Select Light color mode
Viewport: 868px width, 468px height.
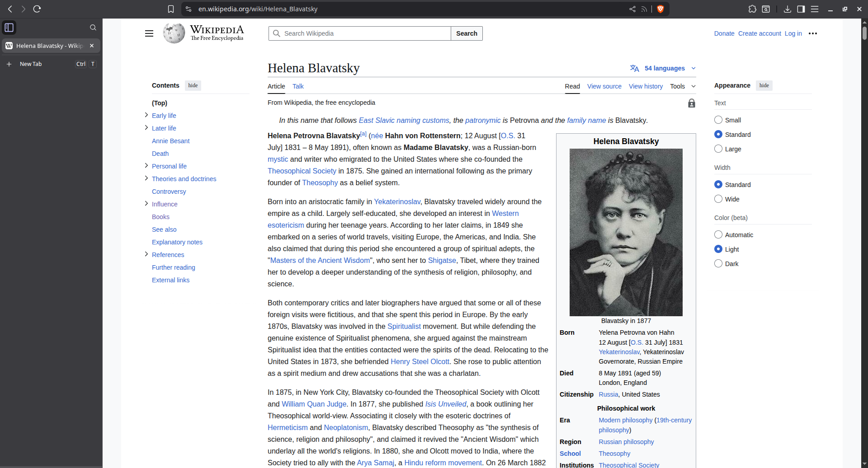tap(718, 249)
